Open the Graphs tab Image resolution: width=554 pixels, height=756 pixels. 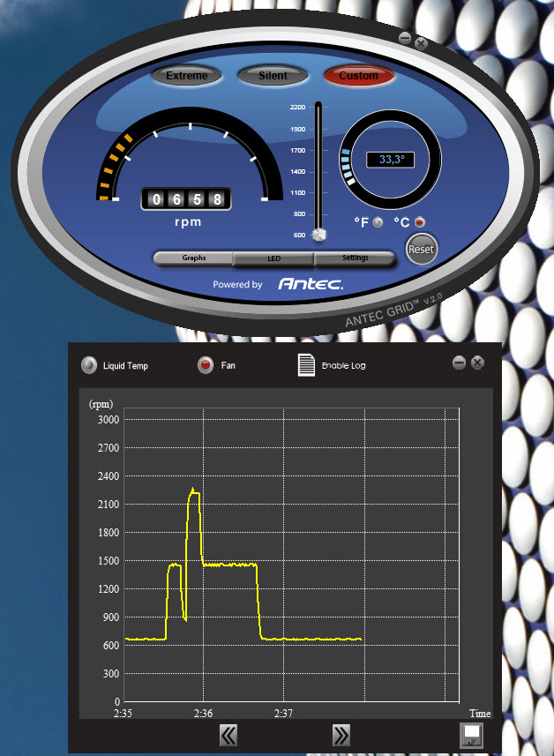pos(193,258)
